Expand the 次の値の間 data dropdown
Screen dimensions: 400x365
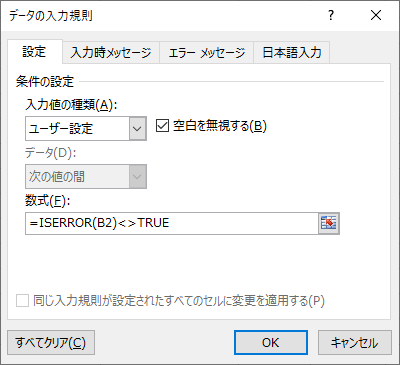(x=86, y=176)
